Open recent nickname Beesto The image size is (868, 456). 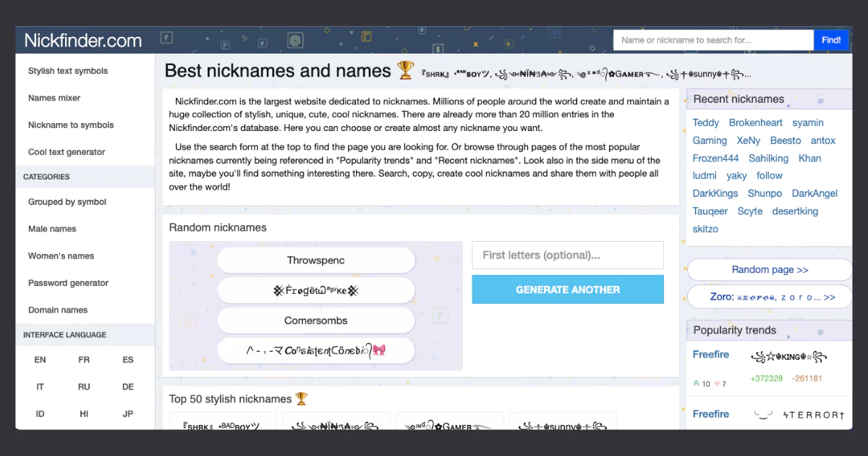786,140
